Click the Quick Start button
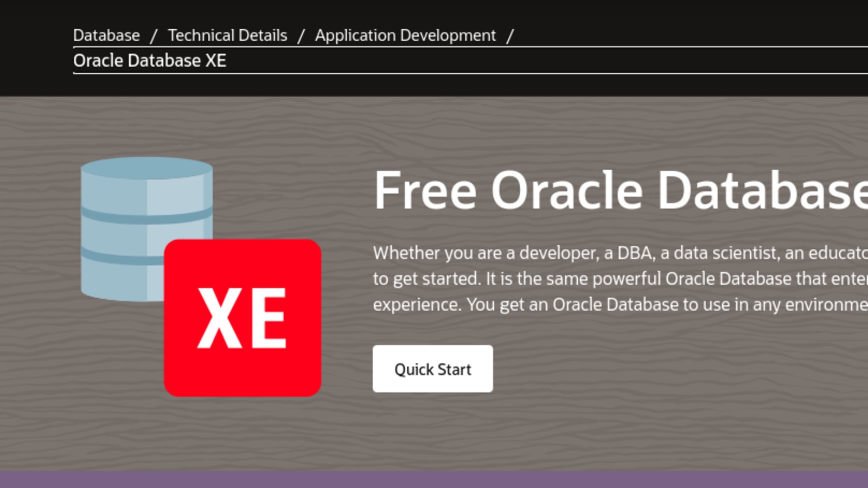Viewport: 868px width, 488px height. [x=433, y=369]
